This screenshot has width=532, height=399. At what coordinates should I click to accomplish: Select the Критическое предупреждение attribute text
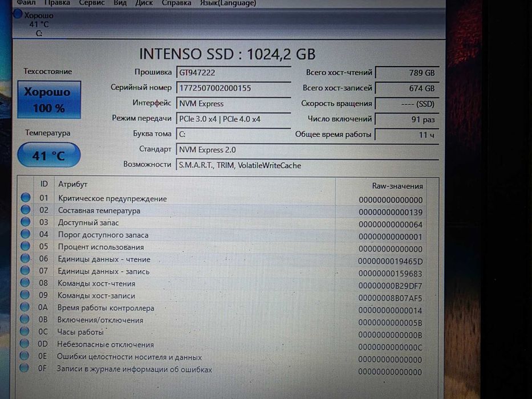(x=112, y=198)
